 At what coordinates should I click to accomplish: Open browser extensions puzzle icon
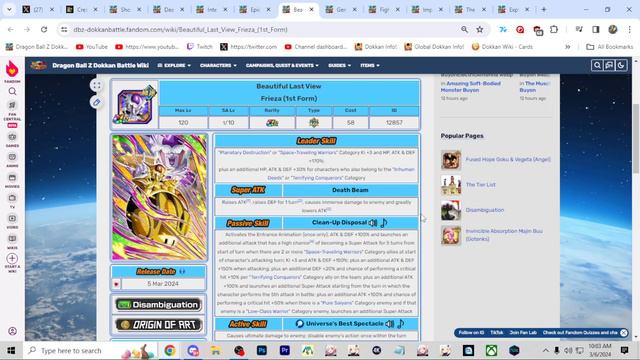(x=554, y=29)
